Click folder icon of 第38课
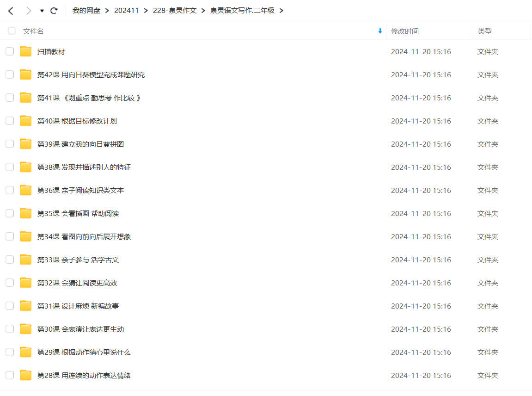Viewport: 532px width, 396px height. (x=25, y=167)
